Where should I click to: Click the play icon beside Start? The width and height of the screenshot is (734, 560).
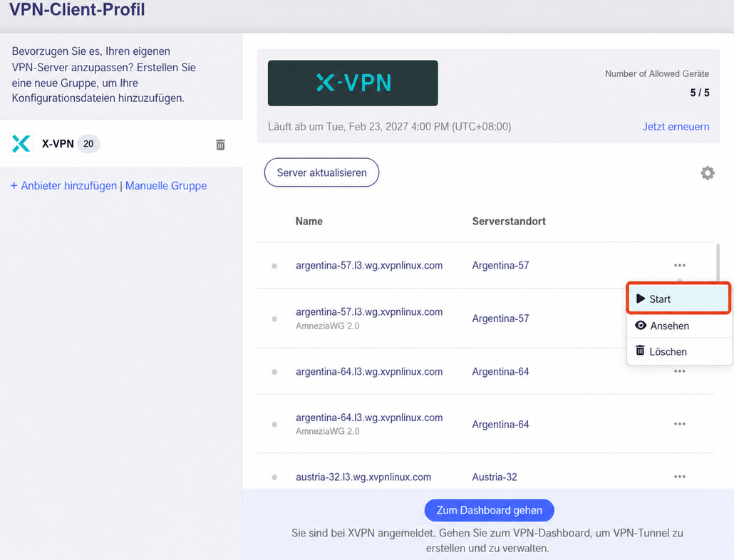point(641,299)
